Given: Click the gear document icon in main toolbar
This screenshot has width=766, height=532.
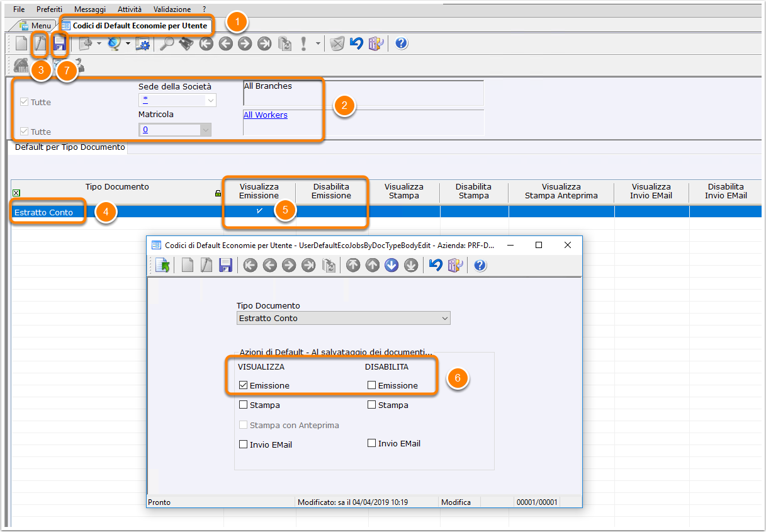Looking at the screenshot, I should [85, 43].
